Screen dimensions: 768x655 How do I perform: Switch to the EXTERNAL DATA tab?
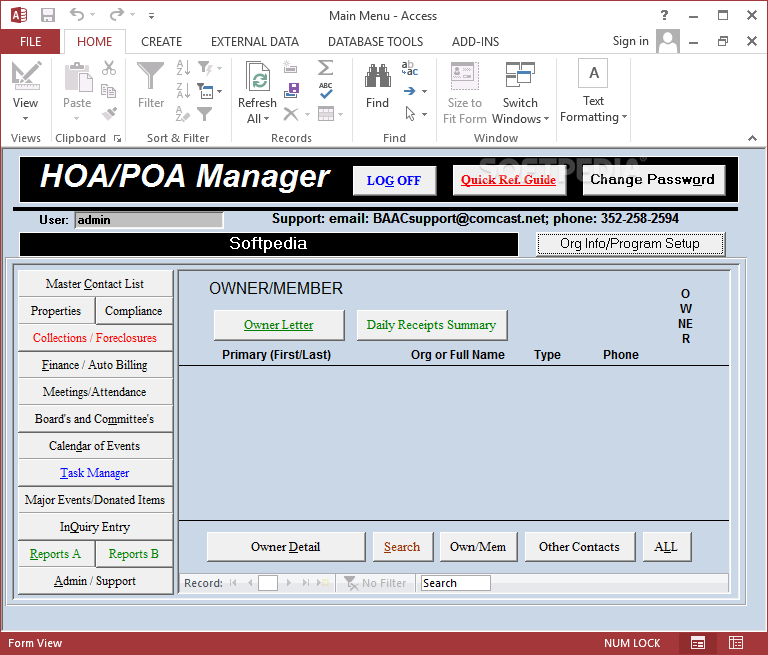click(255, 42)
